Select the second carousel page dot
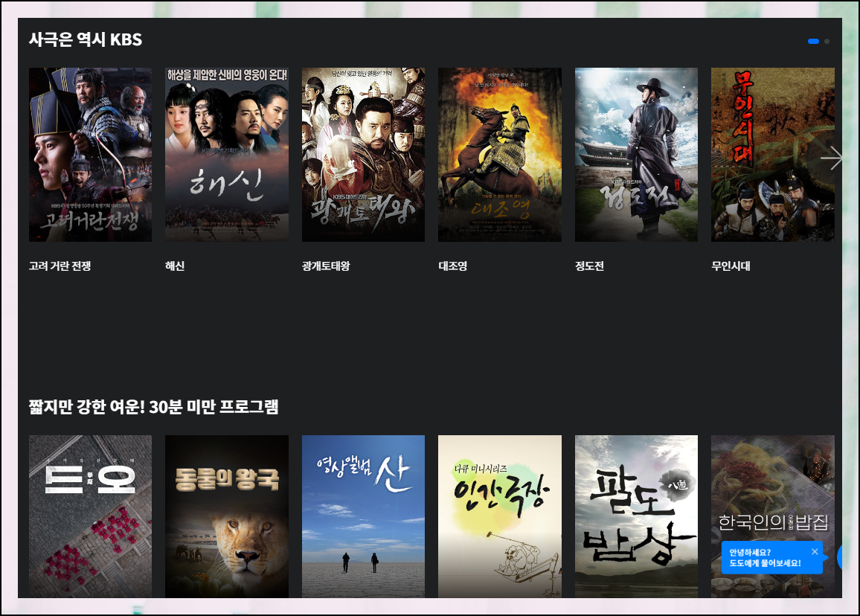The width and height of the screenshot is (860, 616). [827, 41]
